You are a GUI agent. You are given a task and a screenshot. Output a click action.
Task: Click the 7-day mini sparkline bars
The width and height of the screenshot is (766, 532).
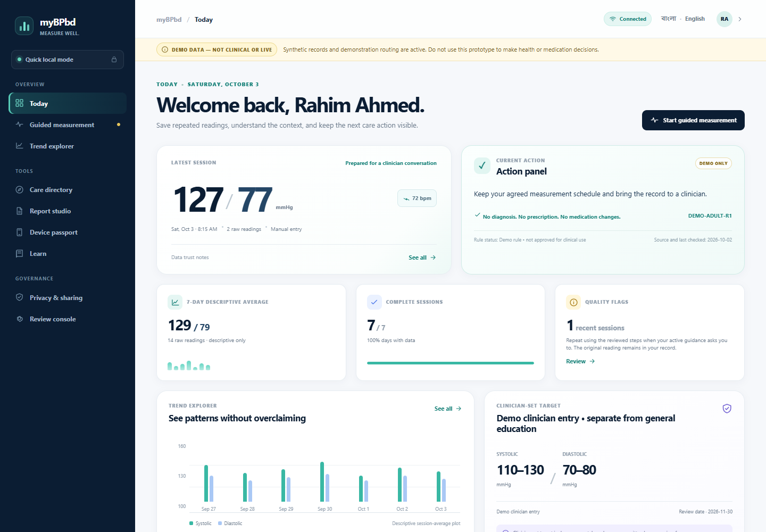[189, 365]
